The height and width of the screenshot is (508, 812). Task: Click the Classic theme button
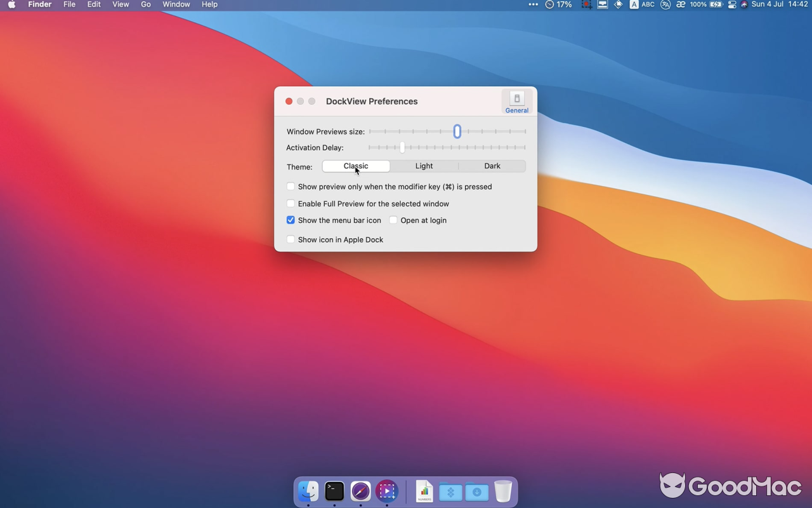click(356, 166)
